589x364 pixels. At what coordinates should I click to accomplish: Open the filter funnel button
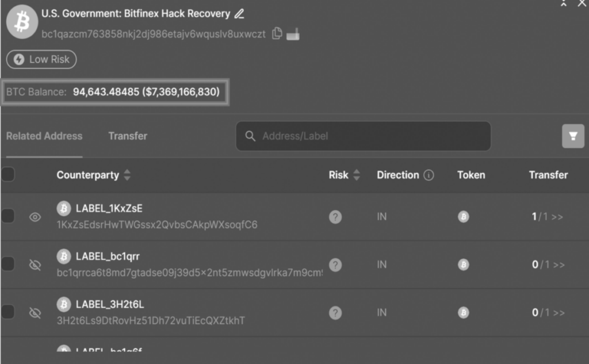coord(573,136)
